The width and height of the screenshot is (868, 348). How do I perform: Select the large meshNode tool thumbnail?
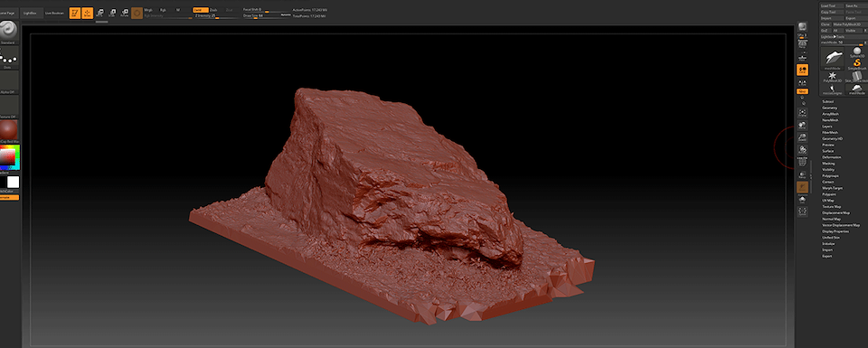(x=833, y=58)
